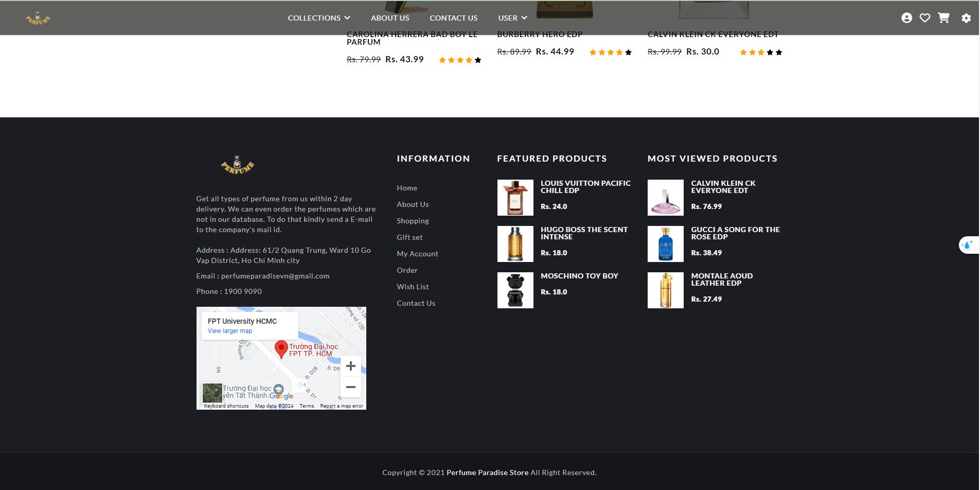Open map Terms link
Viewport: 980px width, 490px height.
tap(307, 406)
